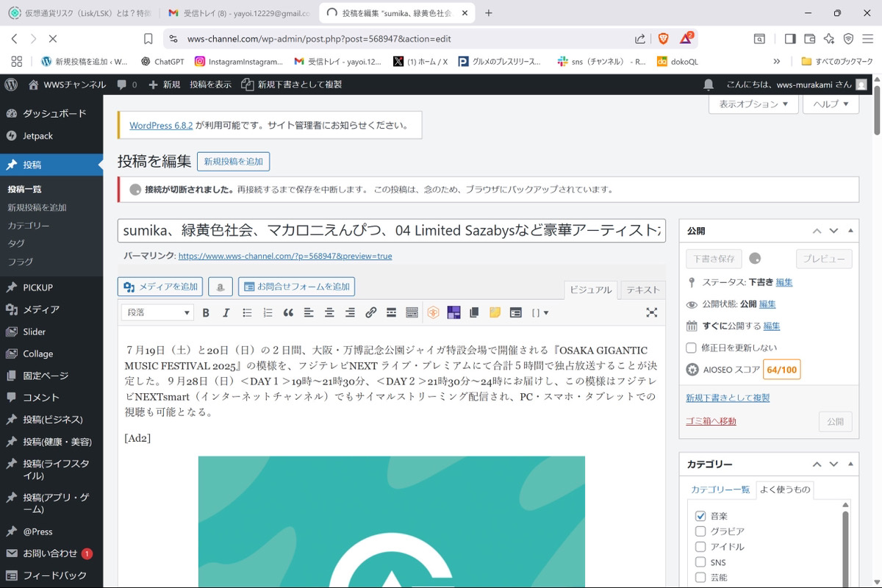Open the shortcode brackets dropdown

click(540, 312)
